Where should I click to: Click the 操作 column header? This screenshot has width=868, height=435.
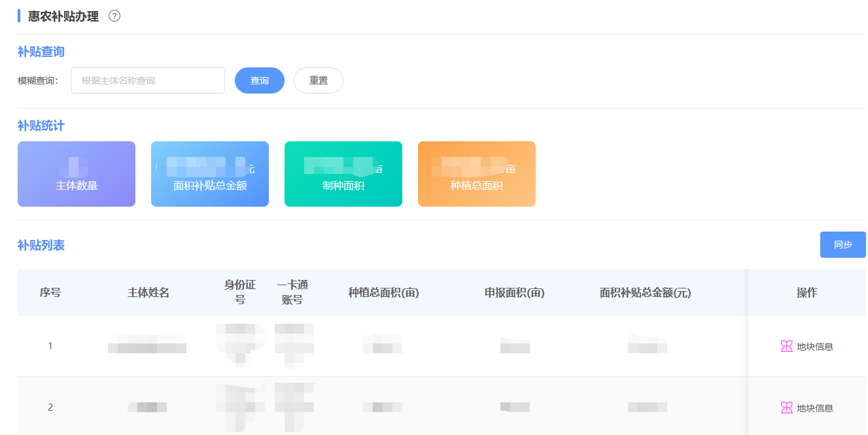(807, 292)
